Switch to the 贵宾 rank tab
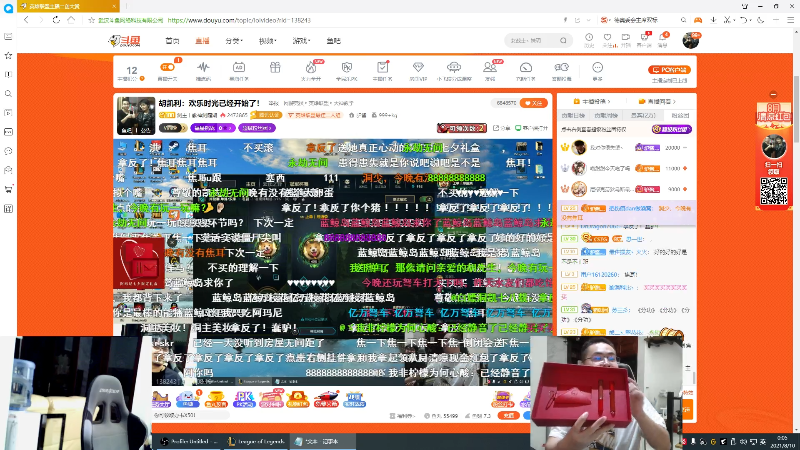The height and width of the screenshot is (450, 800). pyautogui.click(x=643, y=115)
